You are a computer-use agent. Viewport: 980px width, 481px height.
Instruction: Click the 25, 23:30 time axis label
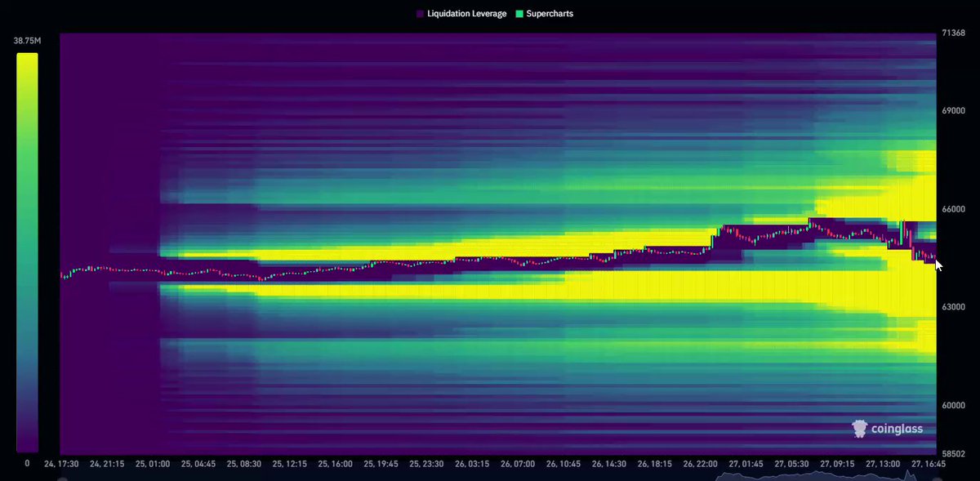click(x=426, y=464)
